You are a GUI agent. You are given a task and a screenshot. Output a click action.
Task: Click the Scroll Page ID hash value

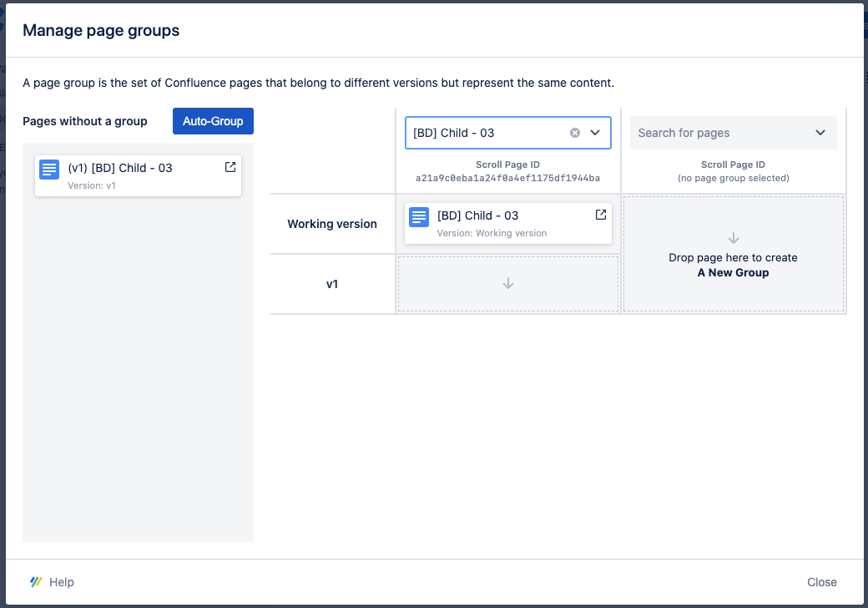507,178
